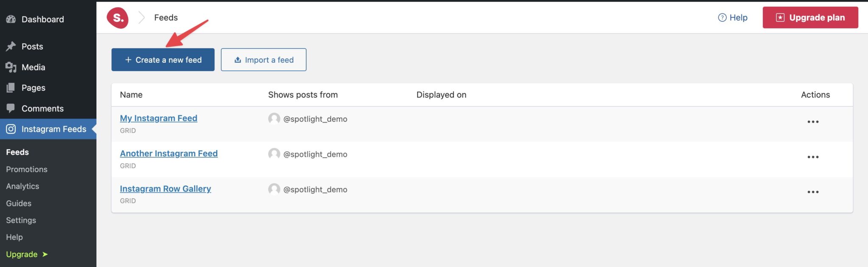
Task: Click the Actions column header
Action: click(815, 95)
